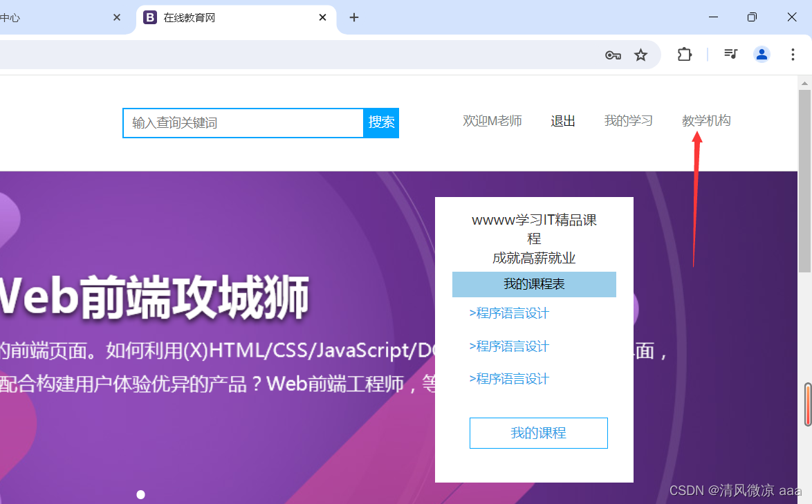The height and width of the screenshot is (504, 812).
Task: Click the 退出 logout link
Action: 563,121
